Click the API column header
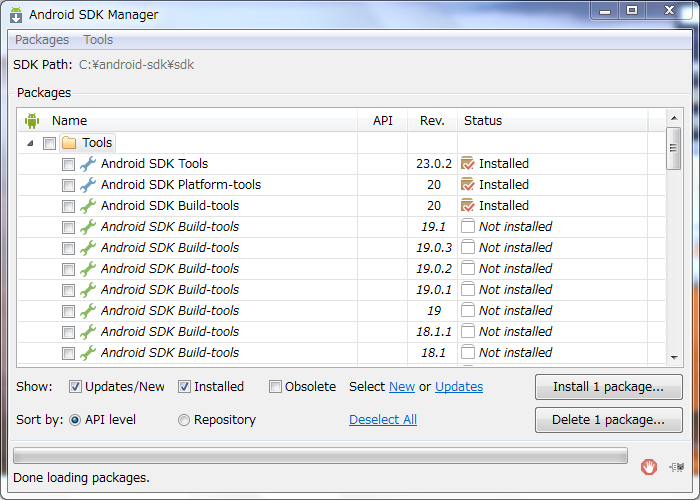The height and width of the screenshot is (500, 700). click(383, 121)
